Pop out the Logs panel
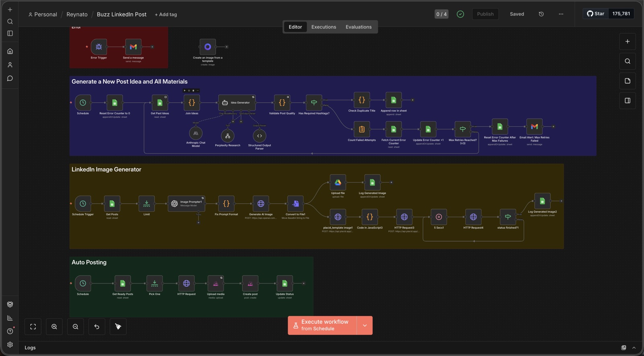Viewport: 644px width, 356px height. tap(623, 348)
